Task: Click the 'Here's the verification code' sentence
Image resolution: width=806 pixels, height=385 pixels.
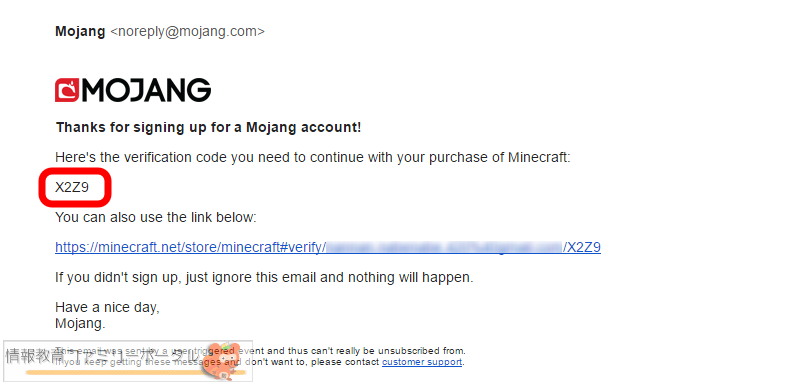Action: pos(313,157)
